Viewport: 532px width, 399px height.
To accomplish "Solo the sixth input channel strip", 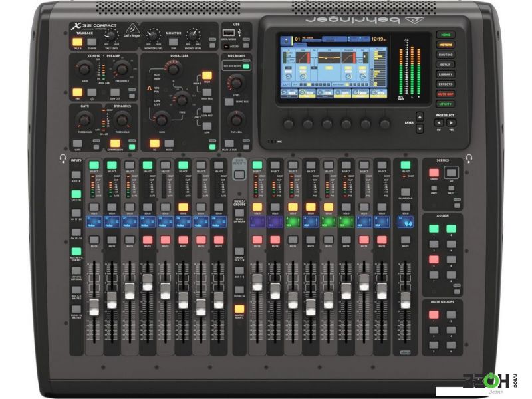I will tap(183, 207).
